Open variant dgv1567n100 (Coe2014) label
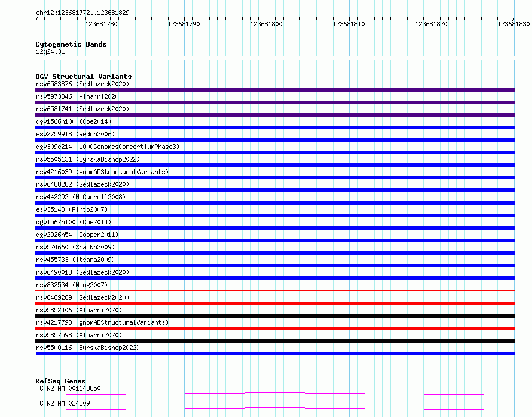 pos(74,222)
